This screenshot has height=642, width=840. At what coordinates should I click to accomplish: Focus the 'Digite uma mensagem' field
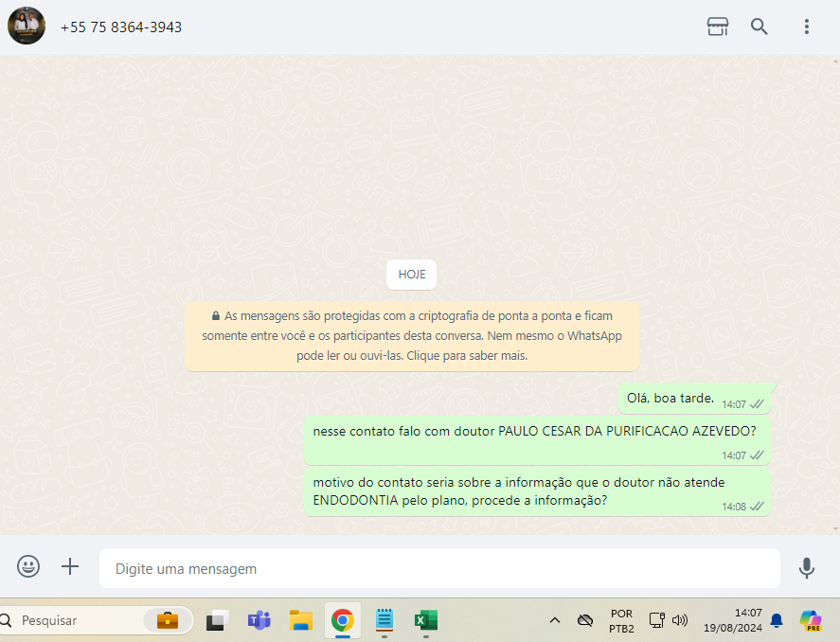(439, 568)
